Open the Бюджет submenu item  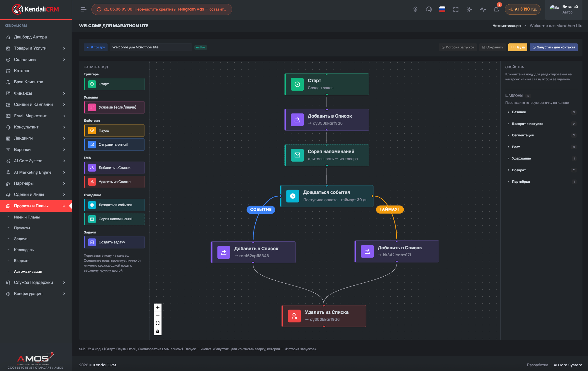tap(21, 260)
